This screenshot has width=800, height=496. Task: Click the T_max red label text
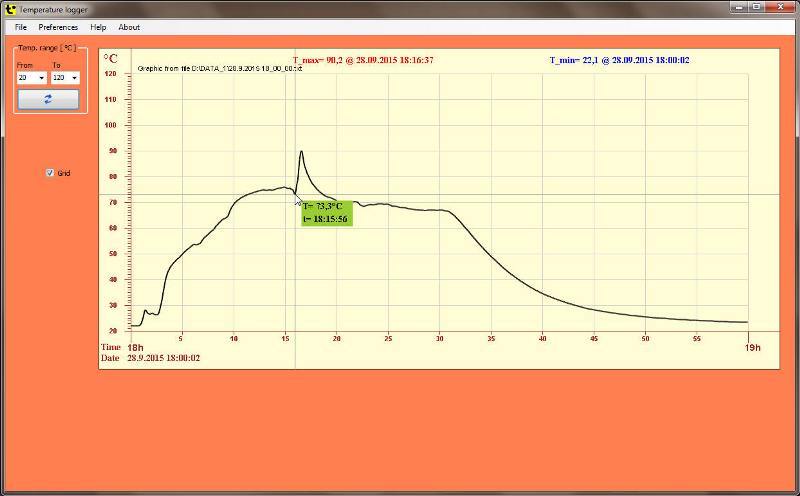click(363, 60)
